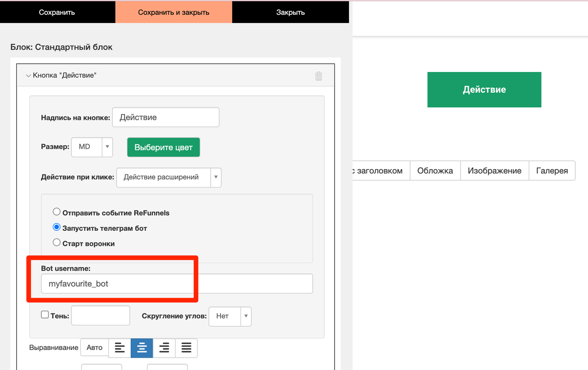This screenshot has width=588, height=370.
Task: Select the Обложка block tab
Action: [x=435, y=171]
